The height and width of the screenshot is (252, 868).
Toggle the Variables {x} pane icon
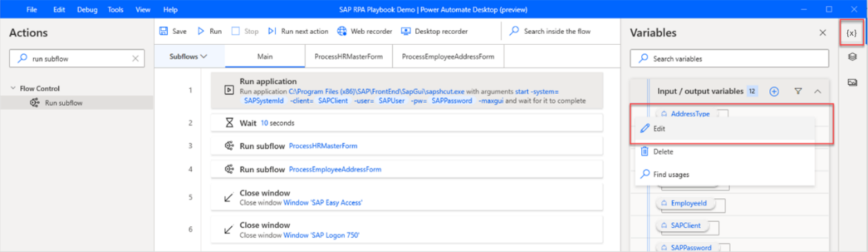pyautogui.click(x=852, y=32)
